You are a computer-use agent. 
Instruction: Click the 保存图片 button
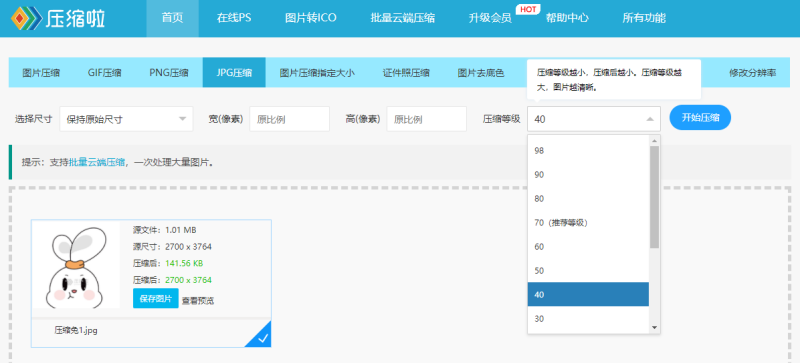[x=156, y=298]
